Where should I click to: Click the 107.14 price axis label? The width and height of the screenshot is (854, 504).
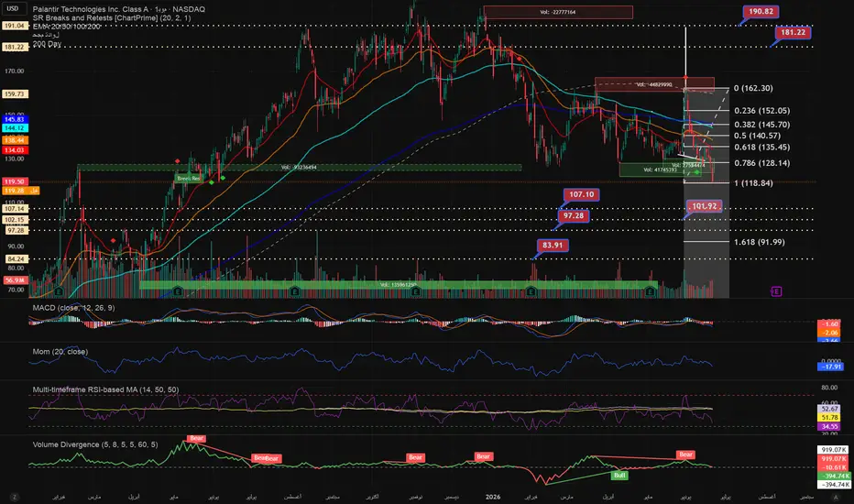click(x=15, y=209)
